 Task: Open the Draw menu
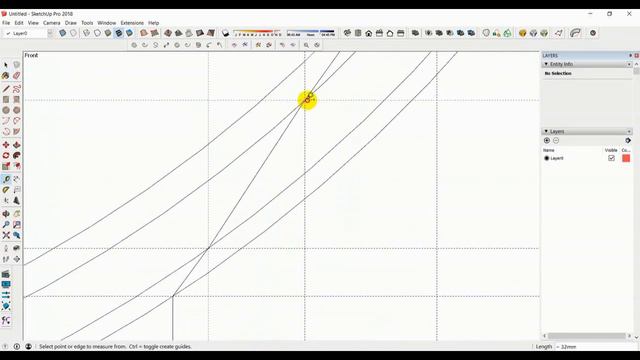tap(71, 23)
